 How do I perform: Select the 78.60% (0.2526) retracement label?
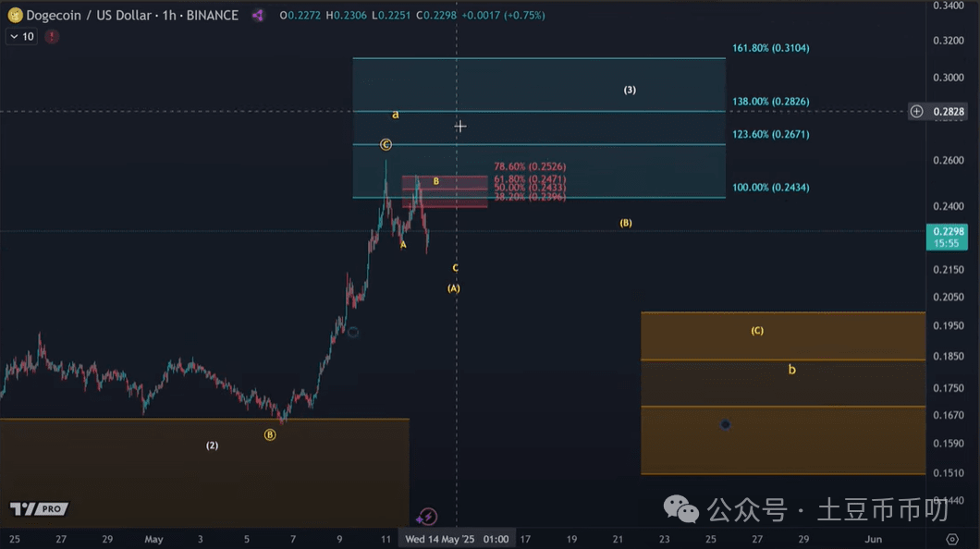[530, 166]
